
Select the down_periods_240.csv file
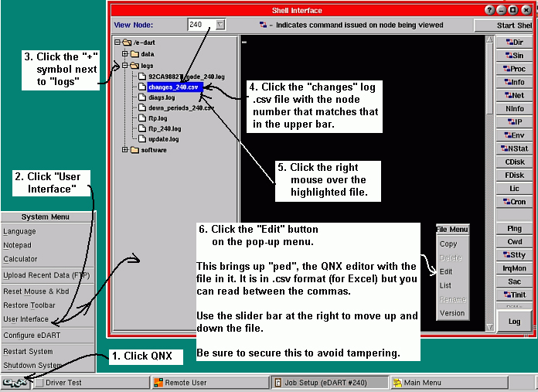pos(181,108)
